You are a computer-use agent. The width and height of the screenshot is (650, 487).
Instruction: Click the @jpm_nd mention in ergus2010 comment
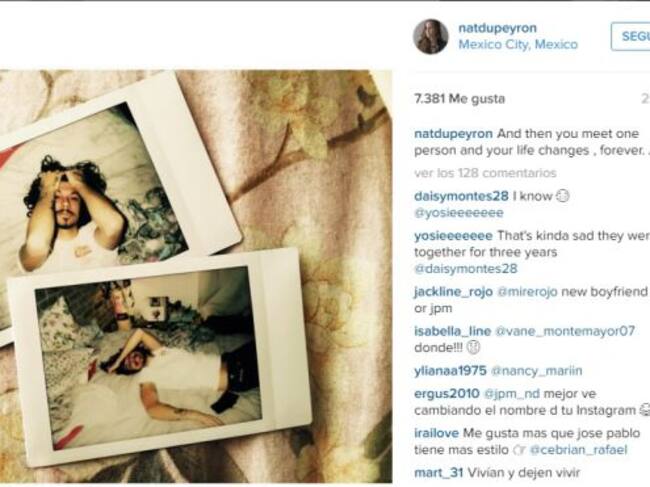(512, 393)
